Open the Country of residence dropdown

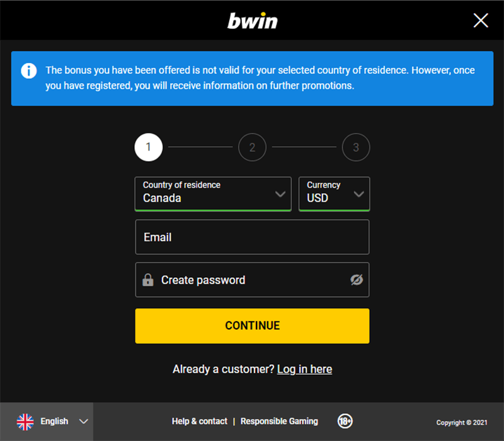point(282,194)
